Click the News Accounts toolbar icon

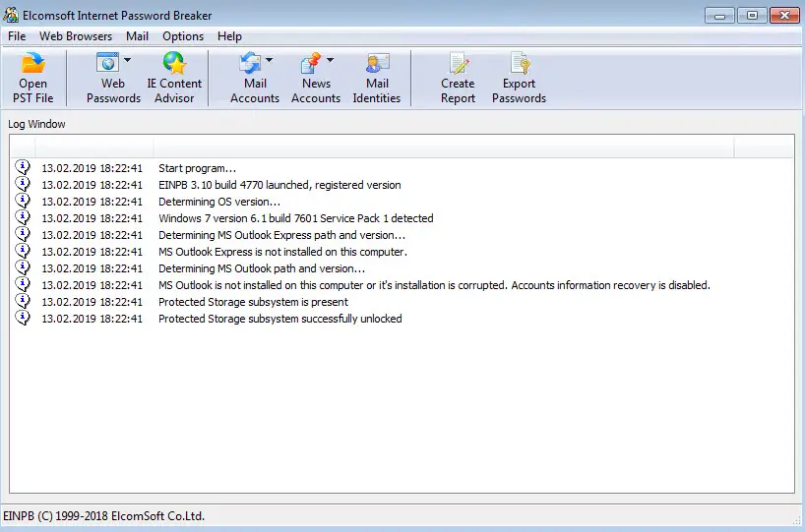[311, 63]
